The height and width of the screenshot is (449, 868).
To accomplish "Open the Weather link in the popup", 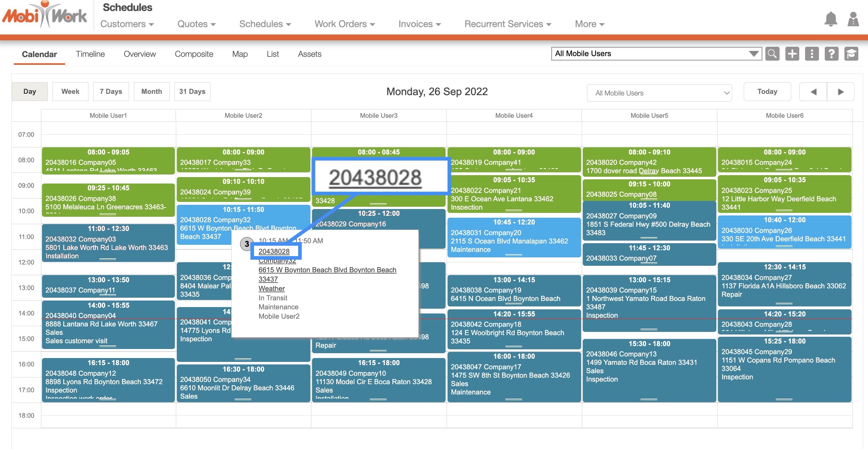I will [271, 288].
